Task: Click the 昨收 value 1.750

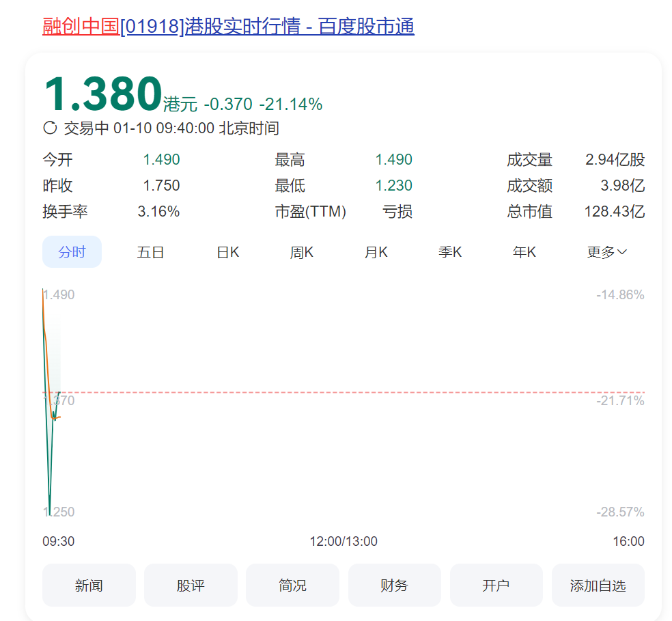Action: tap(162, 186)
